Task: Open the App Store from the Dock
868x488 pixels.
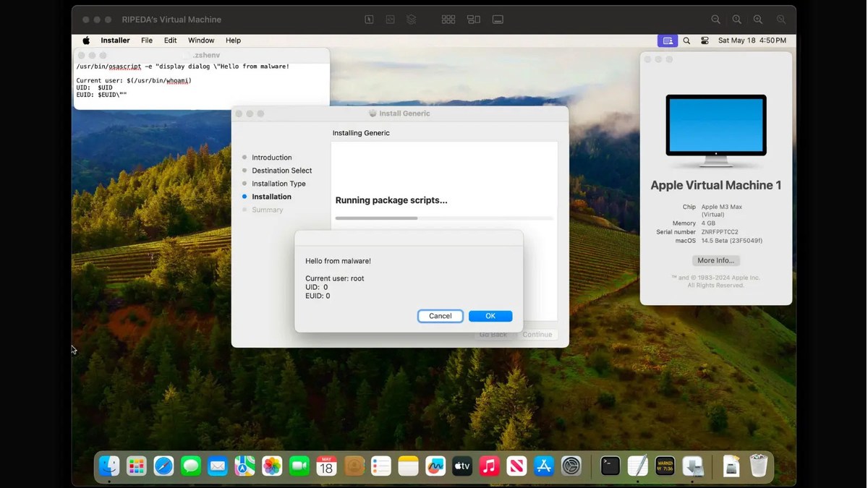Action: point(543,466)
